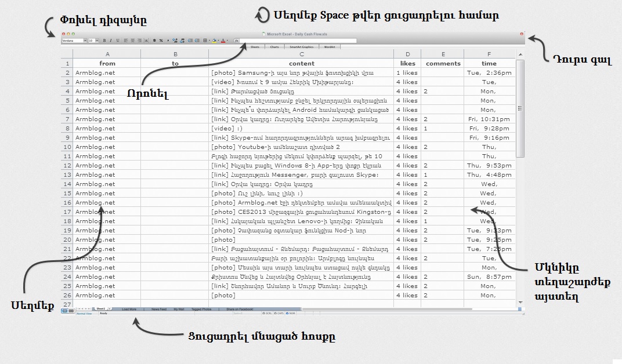Open the Fill Color dropdown arrow
622x364 pixels.
[x=219, y=41]
